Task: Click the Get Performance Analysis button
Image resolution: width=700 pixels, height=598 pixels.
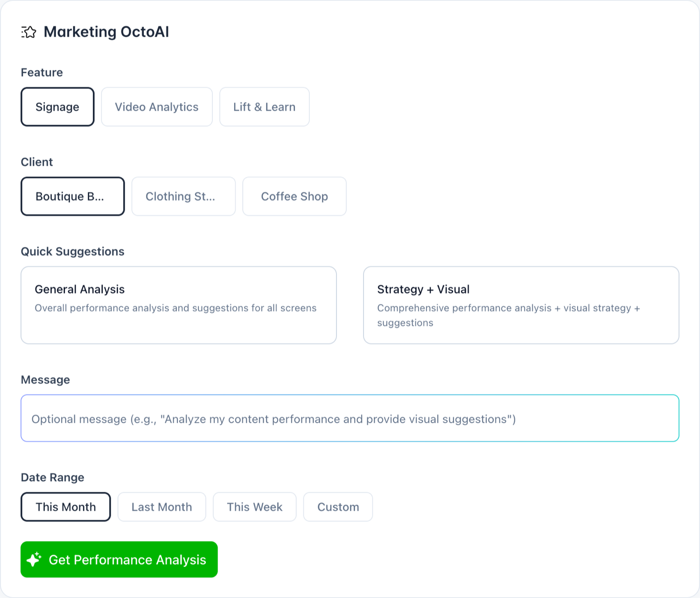Action: (119, 560)
